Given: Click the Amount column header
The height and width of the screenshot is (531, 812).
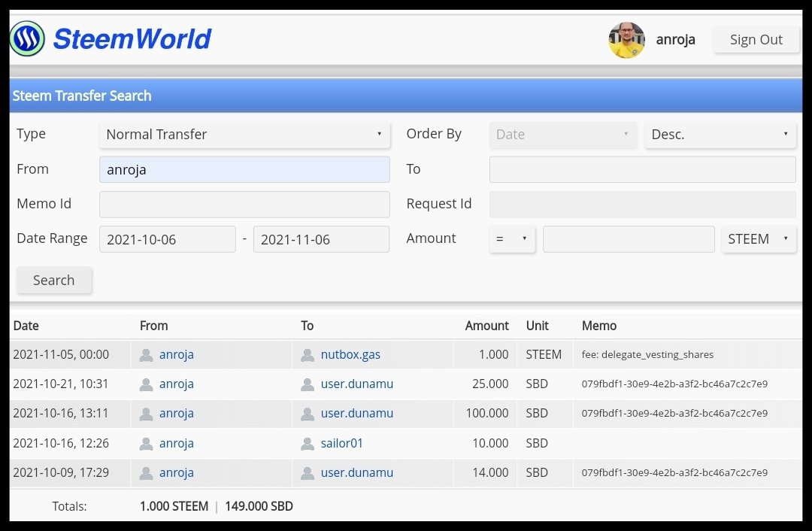Looking at the screenshot, I should 486,326.
